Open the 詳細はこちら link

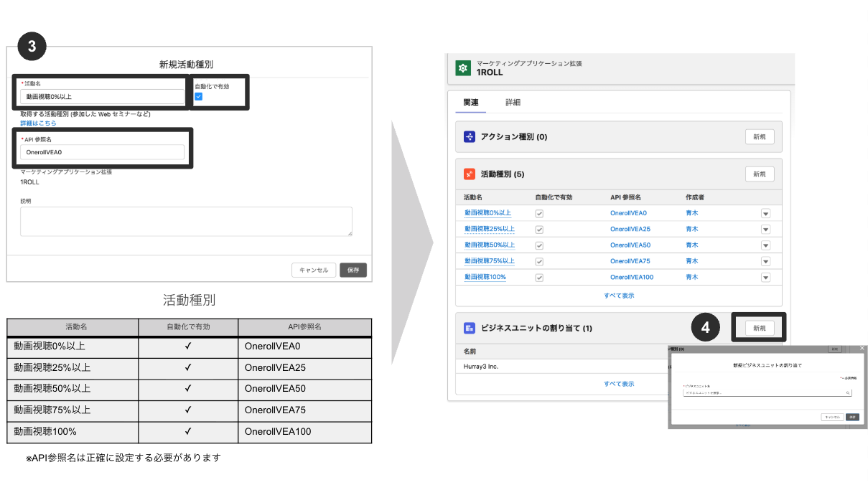tap(38, 123)
